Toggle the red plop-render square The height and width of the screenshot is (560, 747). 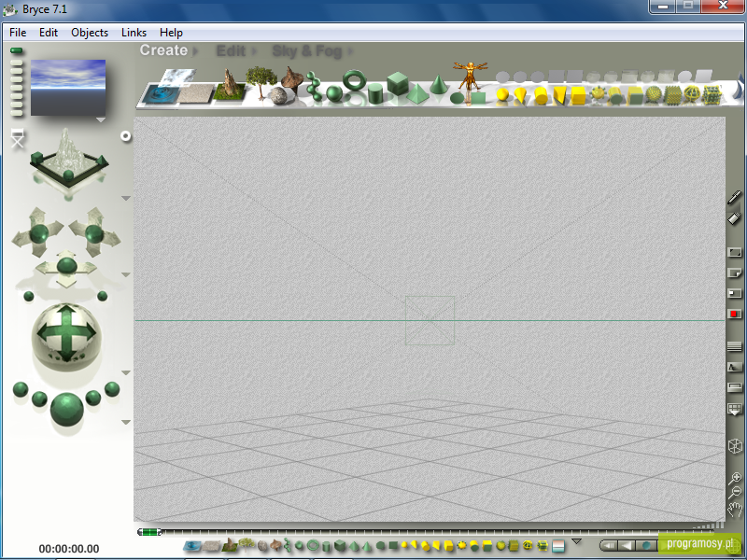pyautogui.click(x=734, y=314)
